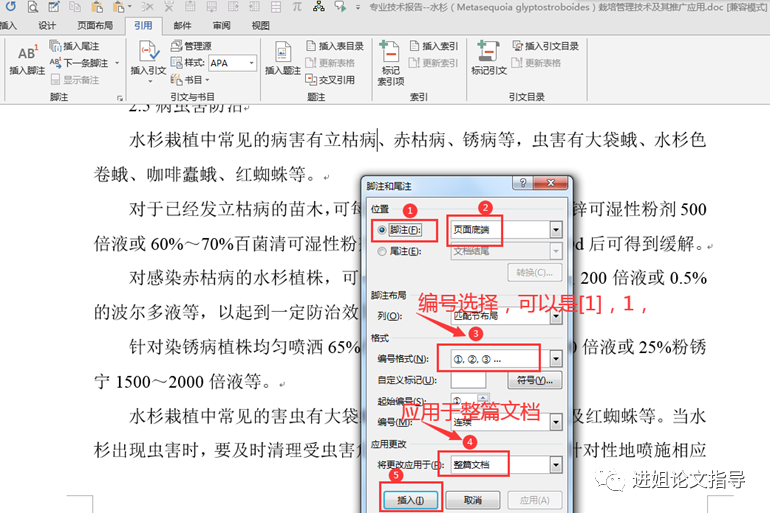Click Cancel (取消) in footnote dialog
This screenshot has height=513, width=770.
click(472, 500)
